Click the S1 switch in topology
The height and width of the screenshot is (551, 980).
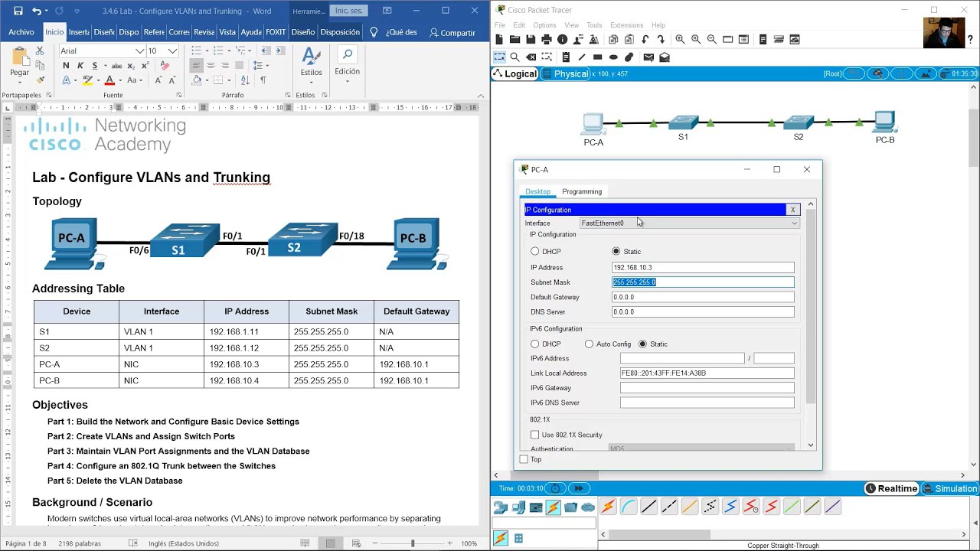pos(683,122)
